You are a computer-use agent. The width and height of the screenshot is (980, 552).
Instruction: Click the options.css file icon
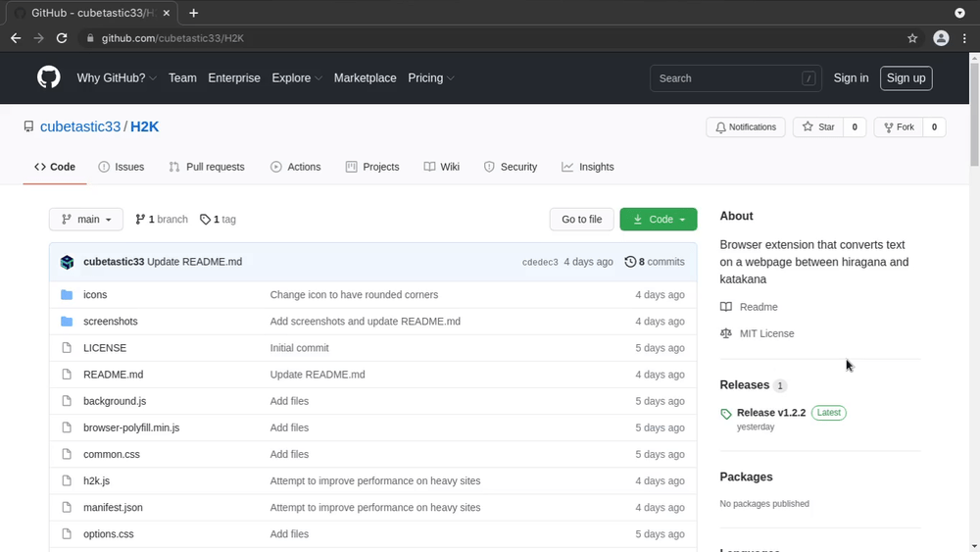point(67,534)
